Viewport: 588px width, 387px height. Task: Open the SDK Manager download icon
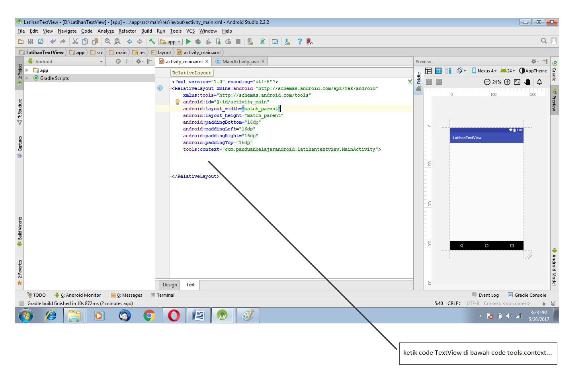coord(287,41)
